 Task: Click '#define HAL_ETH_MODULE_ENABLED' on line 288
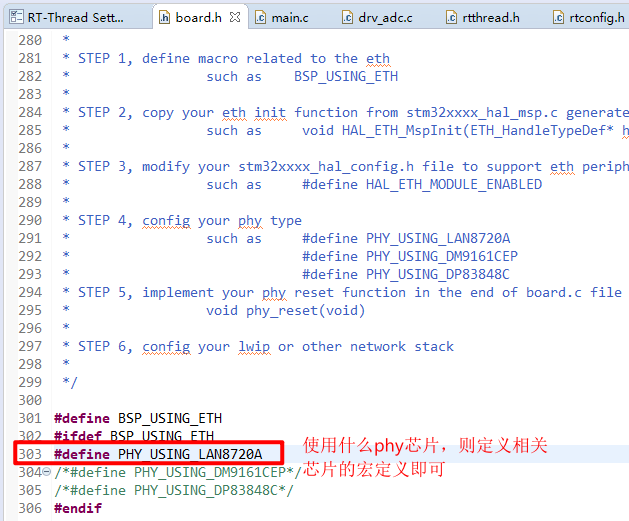[422, 184]
